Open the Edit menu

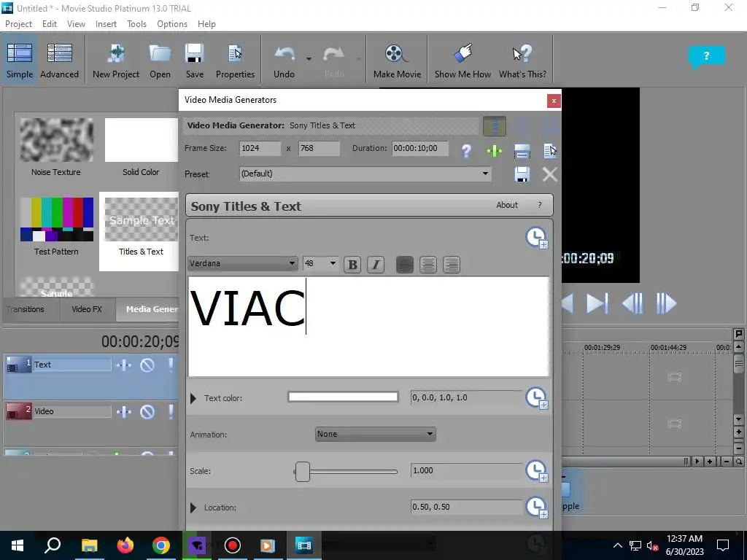pyautogui.click(x=49, y=24)
